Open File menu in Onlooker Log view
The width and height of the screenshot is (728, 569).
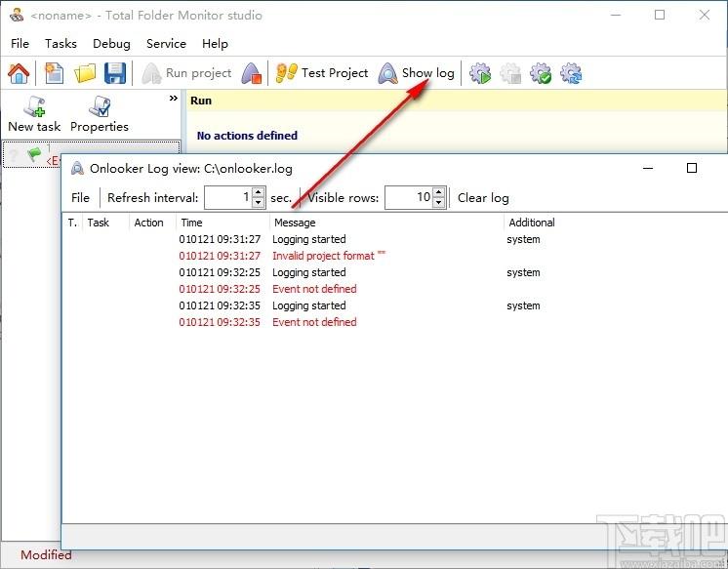click(80, 198)
